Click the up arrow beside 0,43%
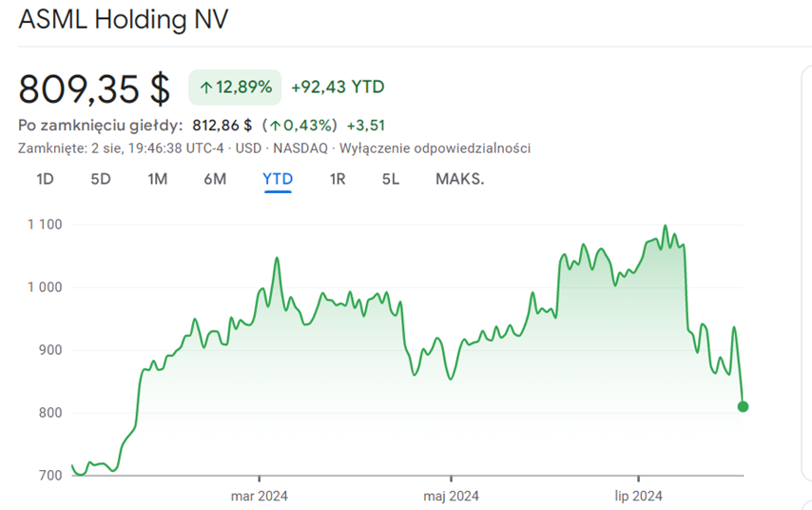The width and height of the screenshot is (812, 510). tap(275, 126)
